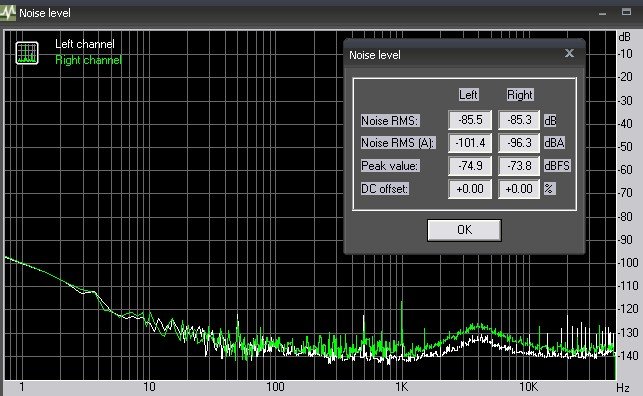The width and height of the screenshot is (643, 396).
Task: Select the Right DC offset value +0.00
Action: pyautogui.click(x=519, y=189)
